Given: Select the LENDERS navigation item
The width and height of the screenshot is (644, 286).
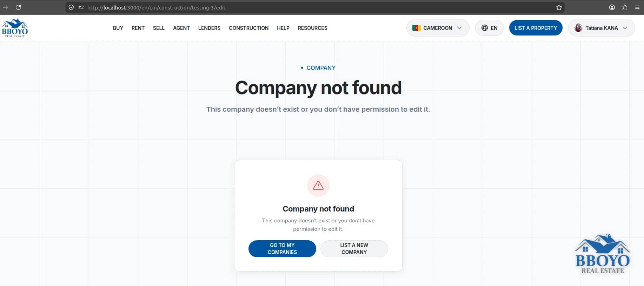Looking at the screenshot, I should point(209,28).
